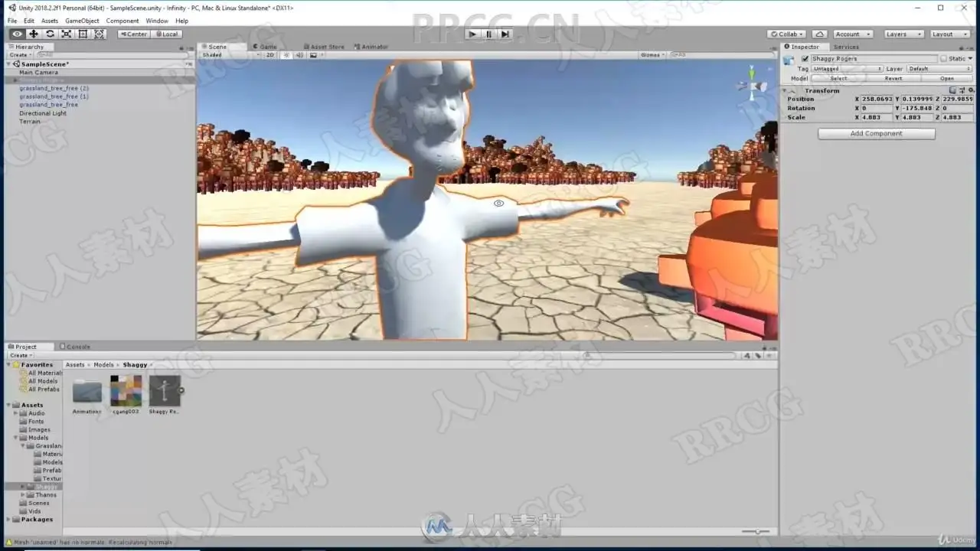Open the Static dropdown arrow

pos(970,59)
